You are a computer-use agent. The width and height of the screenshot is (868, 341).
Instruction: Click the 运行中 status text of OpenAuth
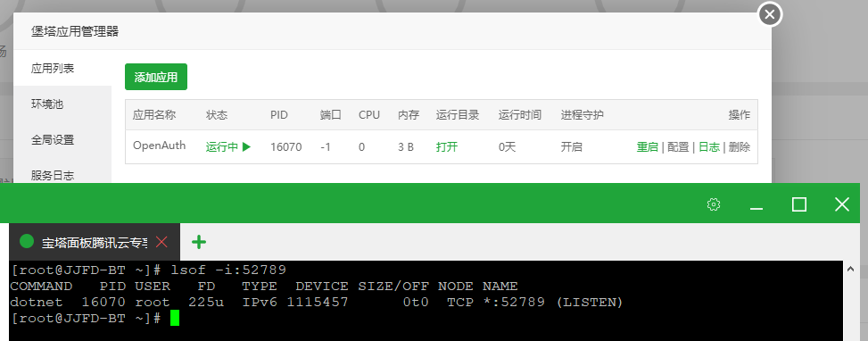(222, 146)
